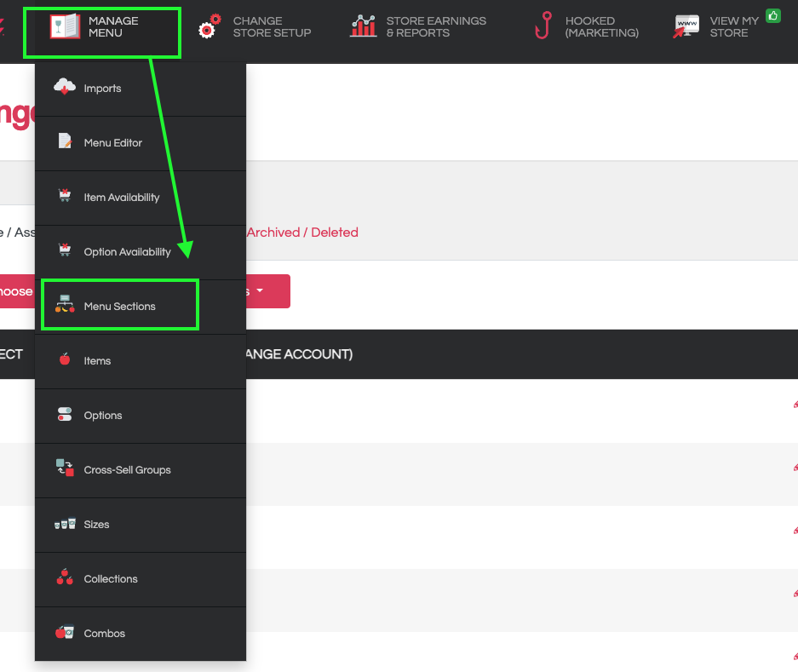Click the Manage Menu book icon
The image size is (798, 672).
click(65, 26)
